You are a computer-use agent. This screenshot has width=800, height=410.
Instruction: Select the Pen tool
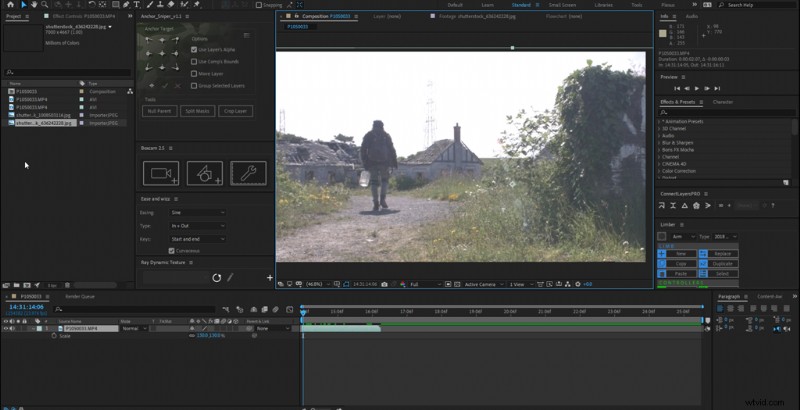(x=126, y=5)
